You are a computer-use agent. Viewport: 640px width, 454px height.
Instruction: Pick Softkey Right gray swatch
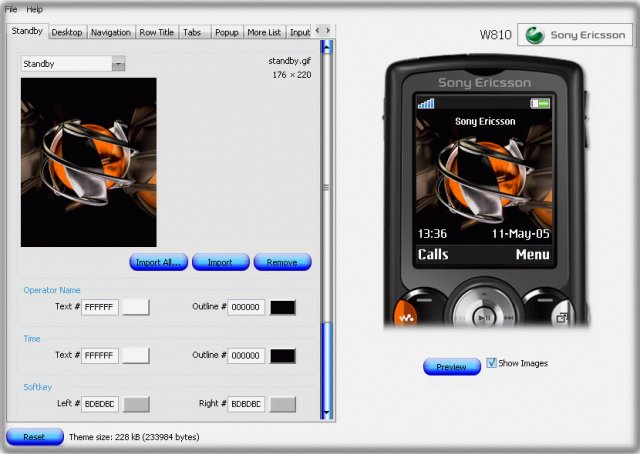pyautogui.click(x=283, y=404)
